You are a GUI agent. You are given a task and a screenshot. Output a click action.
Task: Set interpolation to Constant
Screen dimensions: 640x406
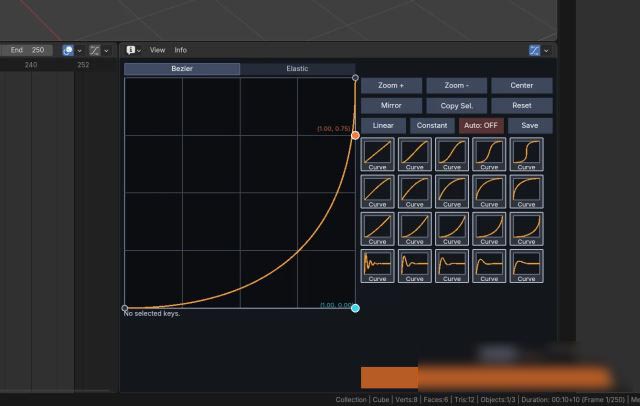(432, 125)
